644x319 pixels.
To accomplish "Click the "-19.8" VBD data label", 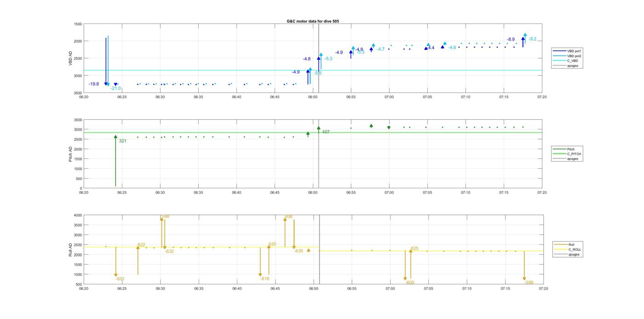I will coord(94,84).
